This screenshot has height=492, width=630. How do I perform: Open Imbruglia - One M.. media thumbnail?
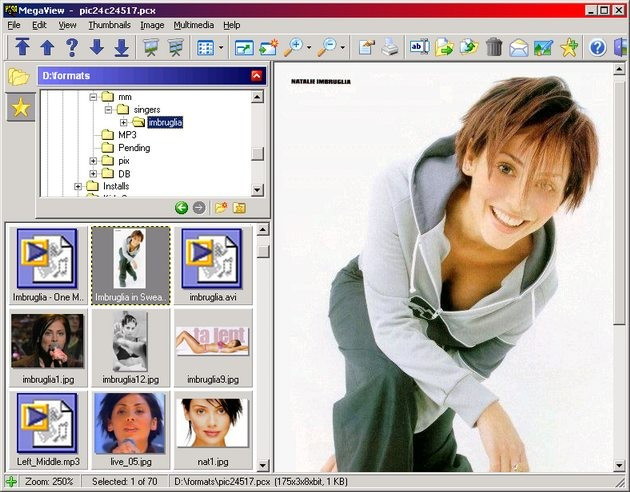(x=48, y=265)
